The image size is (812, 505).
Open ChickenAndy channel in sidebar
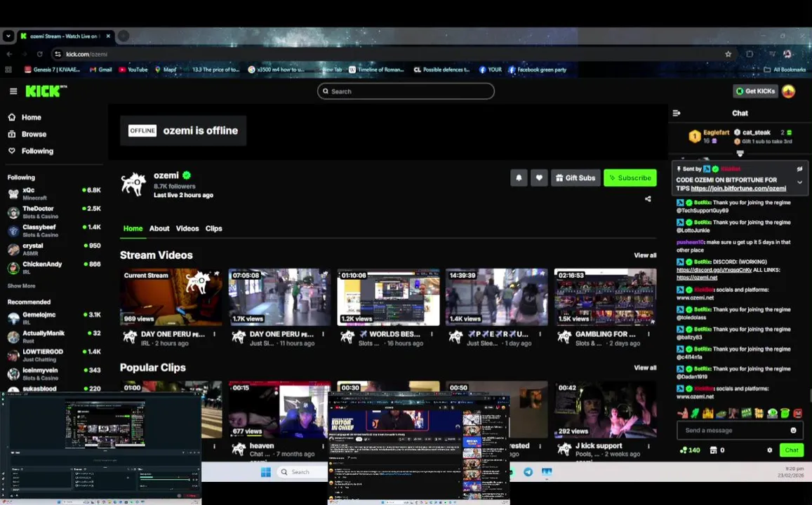pos(54,267)
